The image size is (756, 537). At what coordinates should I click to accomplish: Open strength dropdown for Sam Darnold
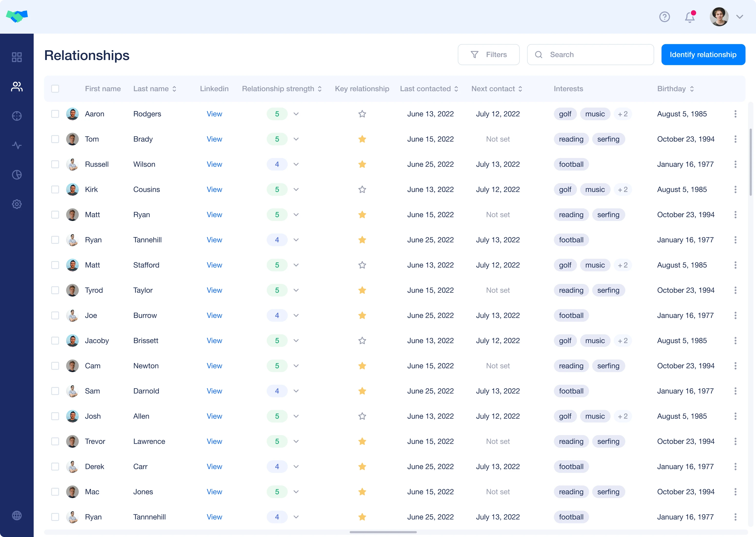click(296, 391)
